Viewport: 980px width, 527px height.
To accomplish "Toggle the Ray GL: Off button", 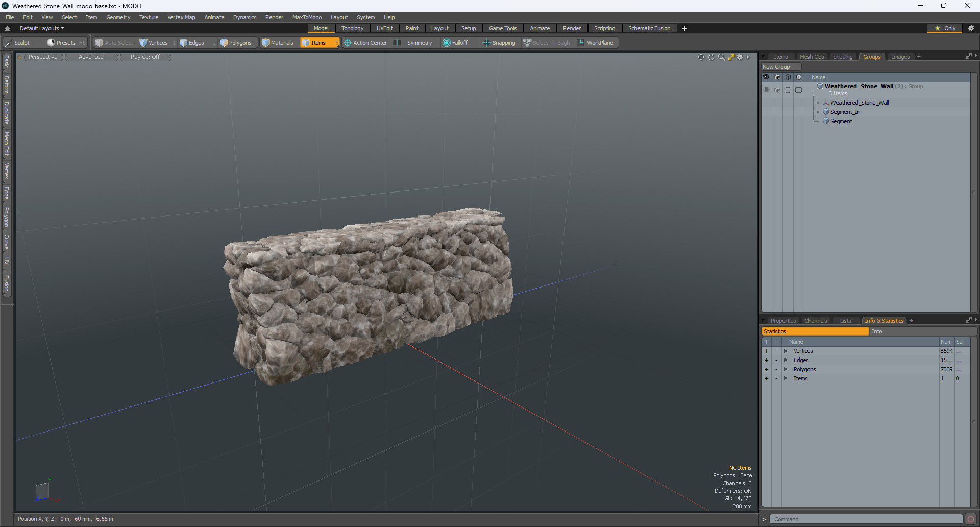I will 145,57.
